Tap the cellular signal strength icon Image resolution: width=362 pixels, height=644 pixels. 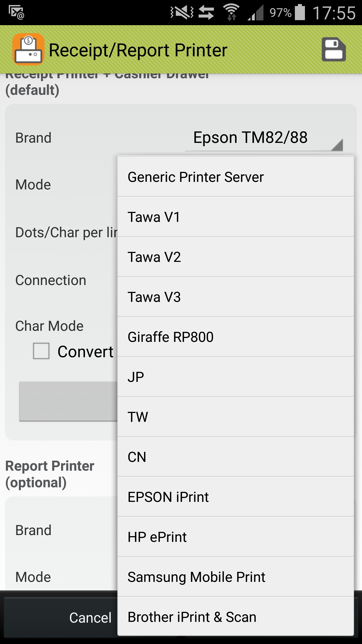click(x=255, y=12)
